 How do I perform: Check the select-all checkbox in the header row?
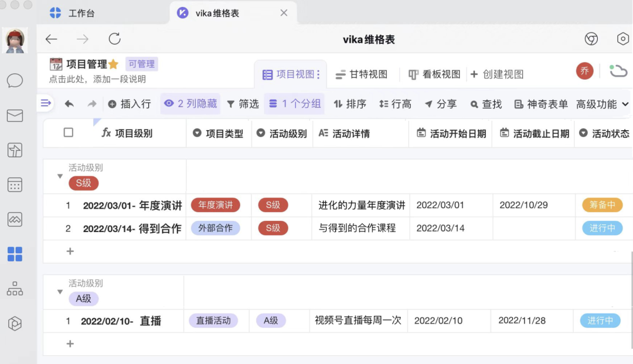pos(67,133)
